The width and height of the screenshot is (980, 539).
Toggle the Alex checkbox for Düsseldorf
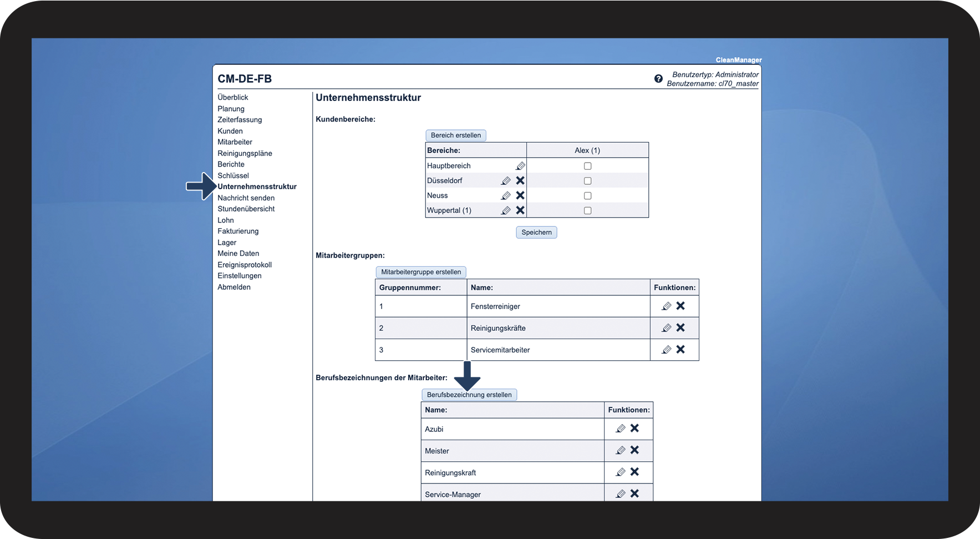point(588,181)
